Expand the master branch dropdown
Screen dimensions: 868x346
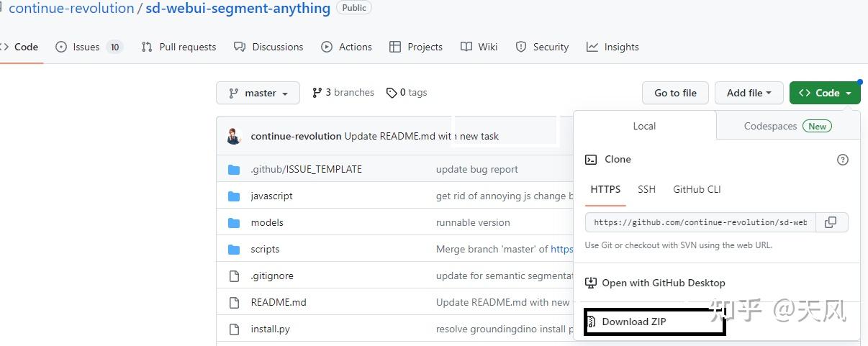258,93
